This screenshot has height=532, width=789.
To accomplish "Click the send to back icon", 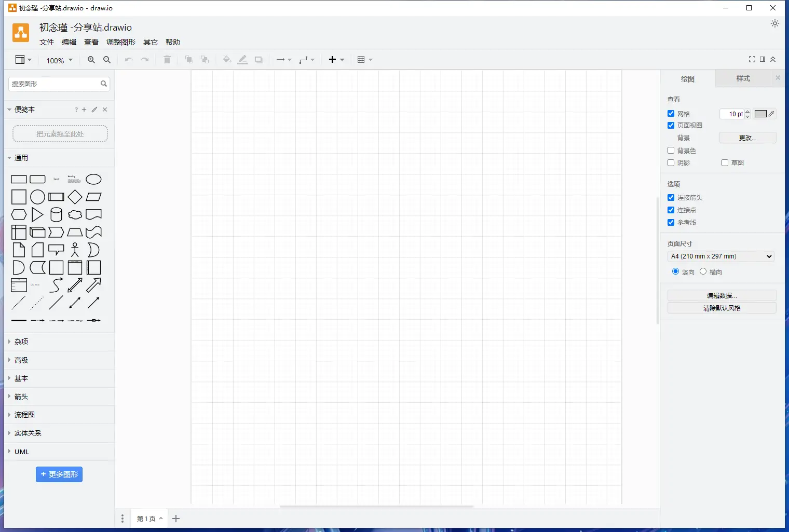I will click(205, 60).
